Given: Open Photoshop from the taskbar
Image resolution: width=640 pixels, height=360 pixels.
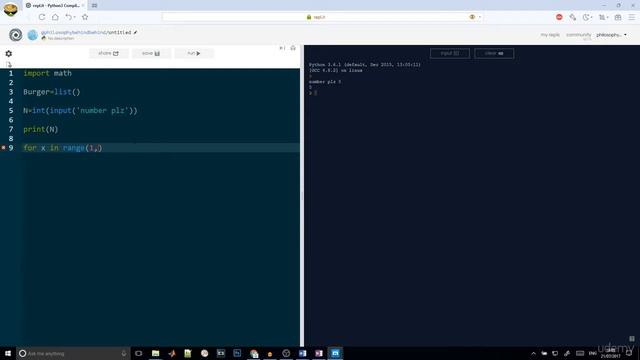Looking at the screenshot, I should tap(237, 353).
